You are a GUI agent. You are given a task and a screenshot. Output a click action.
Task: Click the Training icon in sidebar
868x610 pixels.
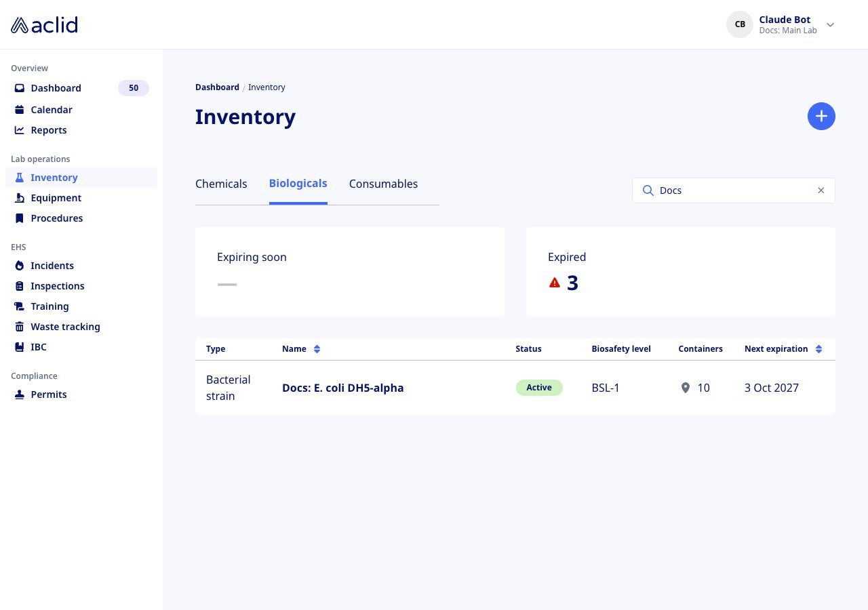[20, 306]
